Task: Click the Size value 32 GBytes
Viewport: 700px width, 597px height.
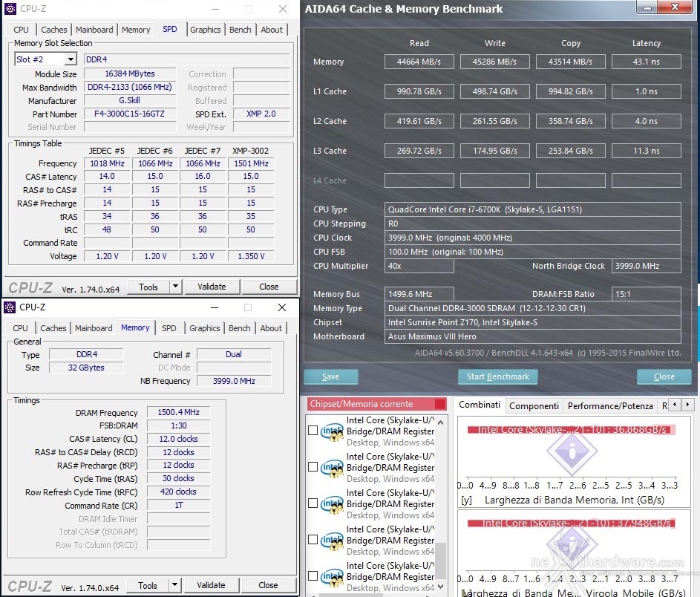Action: coord(86,368)
